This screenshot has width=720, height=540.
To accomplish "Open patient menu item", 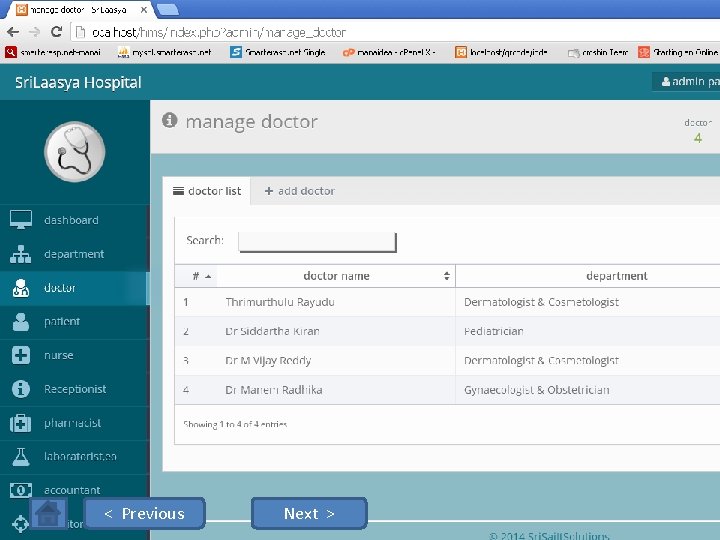I will coord(74,321).
